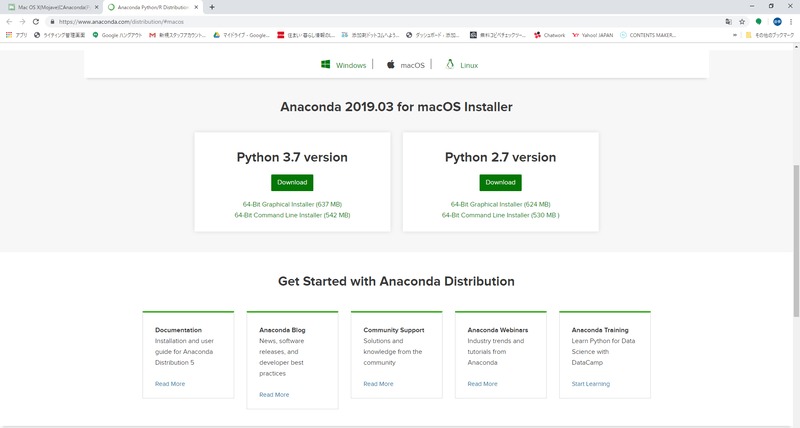Click the Anaconda Webinars card heading

pos(497,330)
